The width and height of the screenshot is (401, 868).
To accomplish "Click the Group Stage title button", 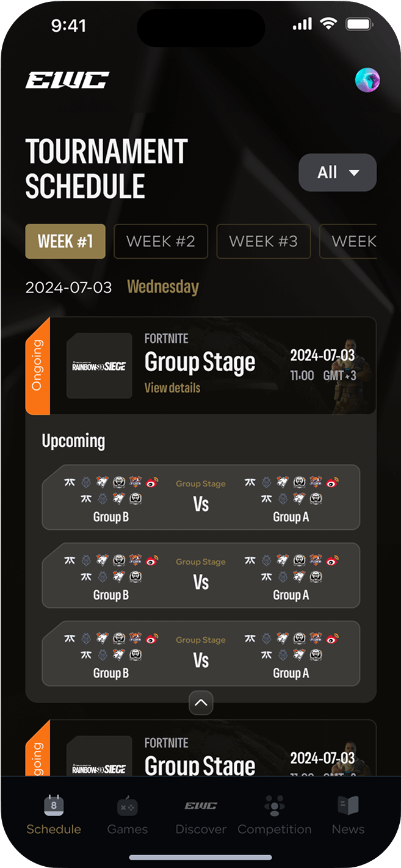I will (x=200, y=362).
